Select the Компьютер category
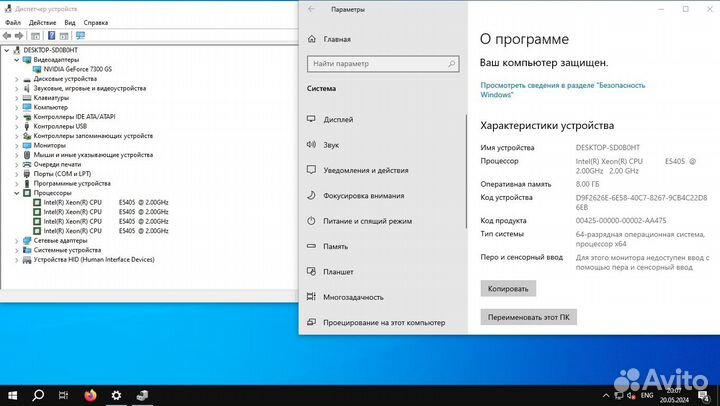 point(51,107)
